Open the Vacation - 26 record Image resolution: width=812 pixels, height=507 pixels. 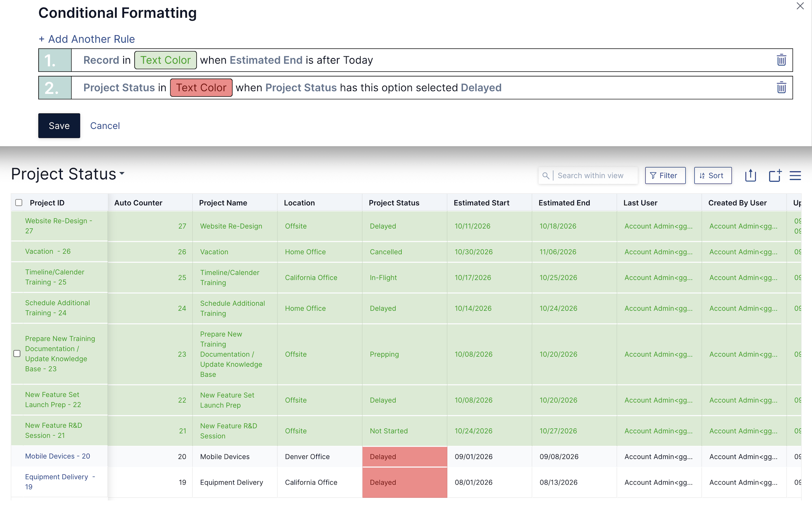[48, 251]
